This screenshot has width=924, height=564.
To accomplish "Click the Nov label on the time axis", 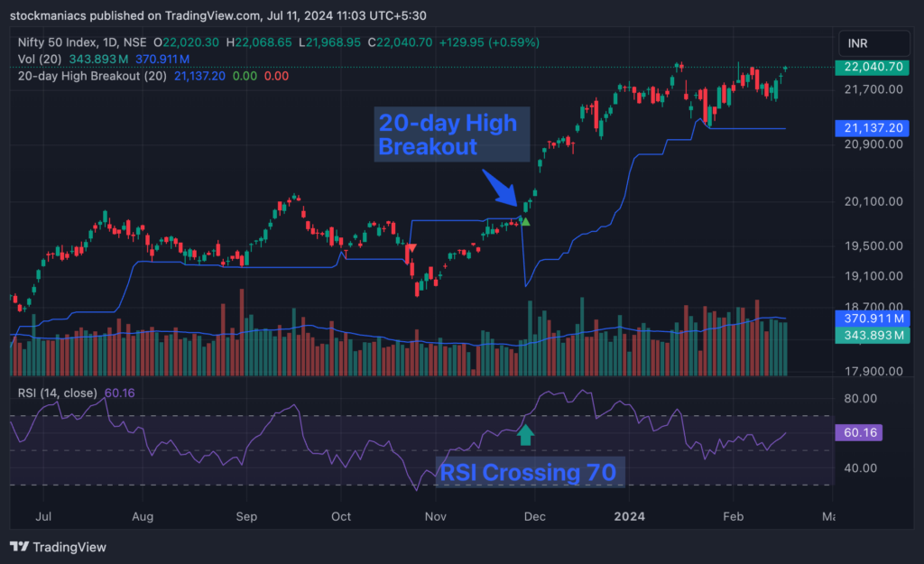I will [x=436, y=517].
